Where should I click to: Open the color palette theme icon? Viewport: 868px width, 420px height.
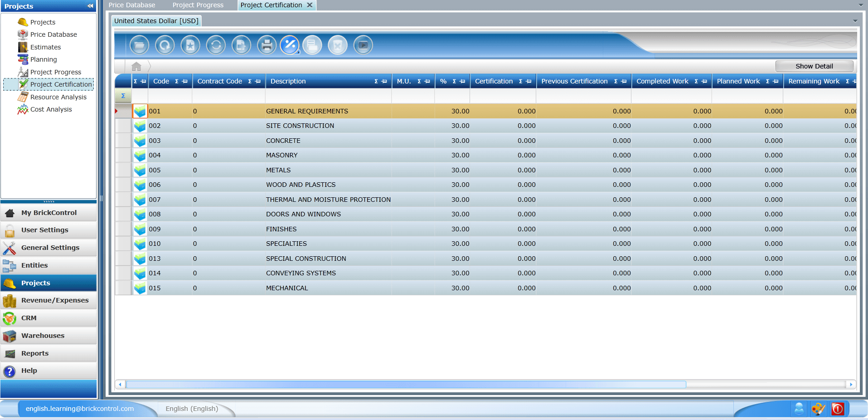[x=818, y=409]
